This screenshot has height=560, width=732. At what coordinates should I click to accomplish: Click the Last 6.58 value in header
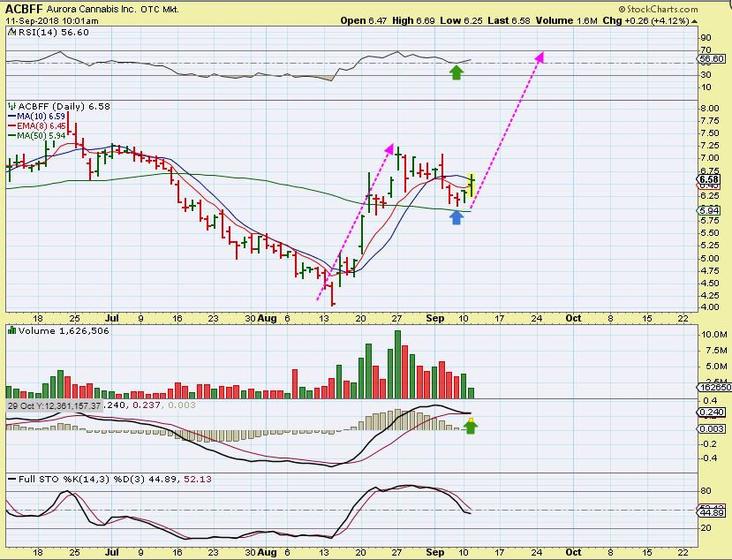509,20
